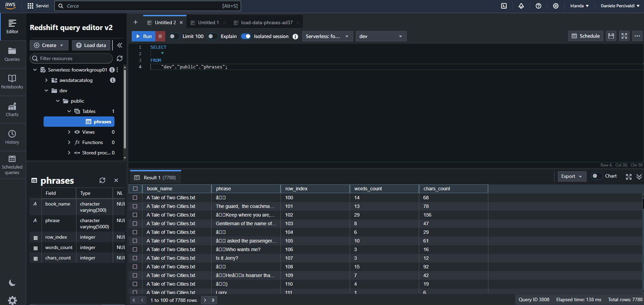The height and width of the screenshot is (305, 644).
Task: Show info for fooworkgroup01 workgroup
Action: tap(112, 70)
